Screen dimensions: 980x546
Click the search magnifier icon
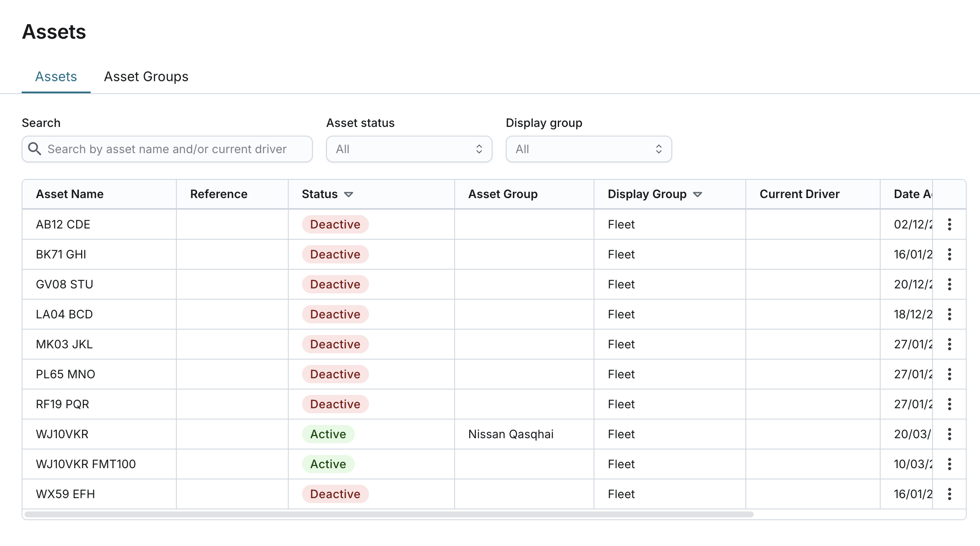35,149
